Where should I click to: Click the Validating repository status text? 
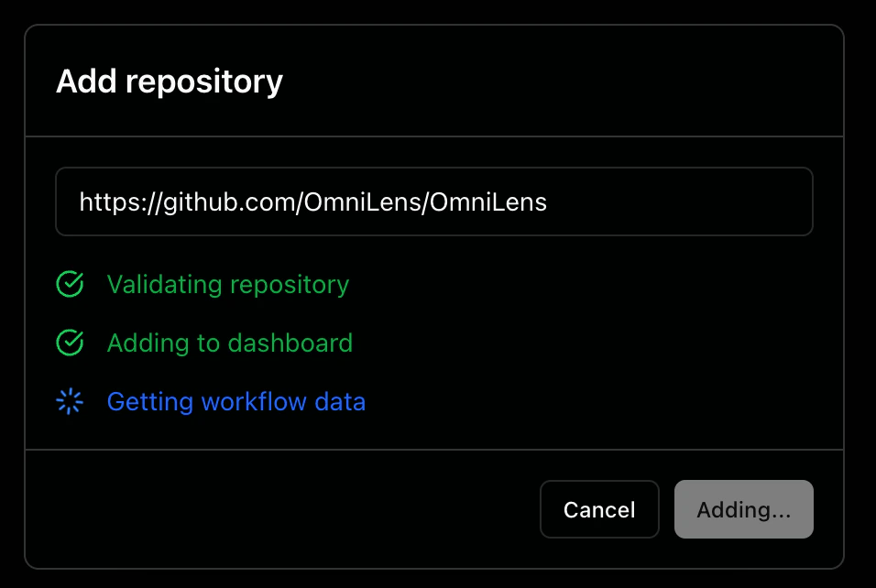[228, 285]
